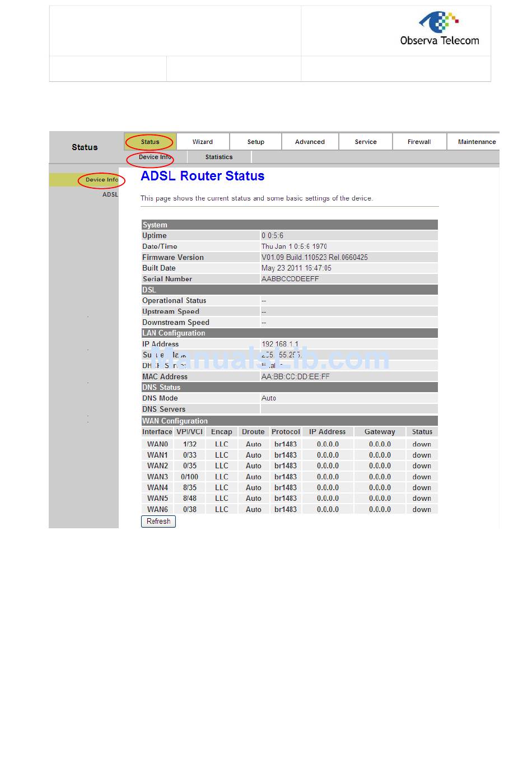Click the Refresh button
532x777 pixels.
coord(158,522)
